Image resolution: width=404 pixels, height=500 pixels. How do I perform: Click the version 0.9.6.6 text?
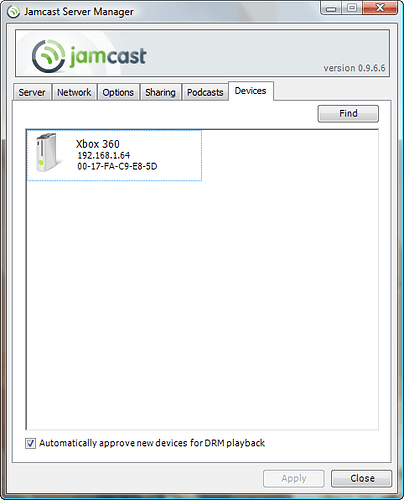click(354, 68)
